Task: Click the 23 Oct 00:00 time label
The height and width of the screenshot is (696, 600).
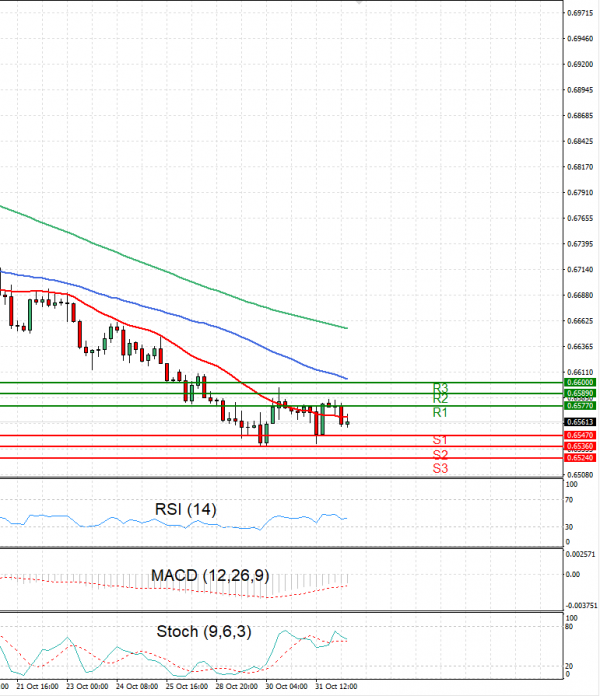Action: click(87, 686)
